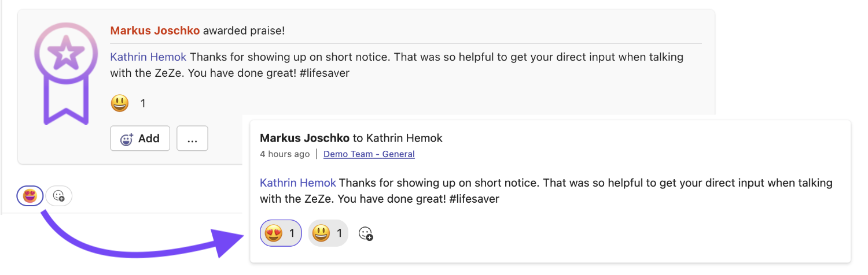The width and height of the screenshot is (868, 275).
Task: Open the Demo Team - General channel link
Action: (369, 154)
